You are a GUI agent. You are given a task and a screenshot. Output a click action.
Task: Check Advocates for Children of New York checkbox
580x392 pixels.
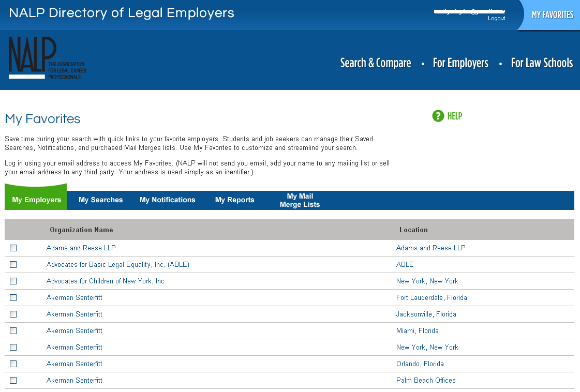tap(13, 281)
